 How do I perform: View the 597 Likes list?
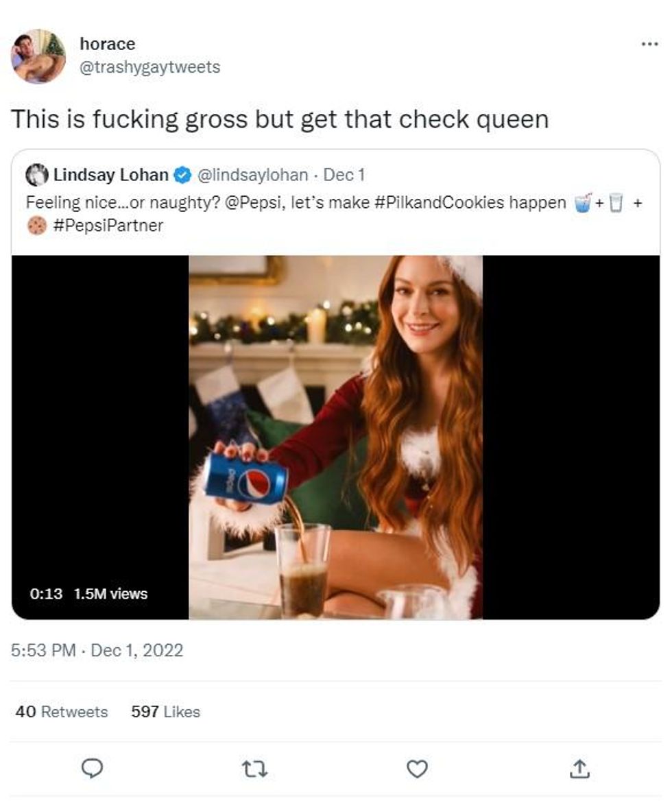pyautogui.click(x=165, y=712)
